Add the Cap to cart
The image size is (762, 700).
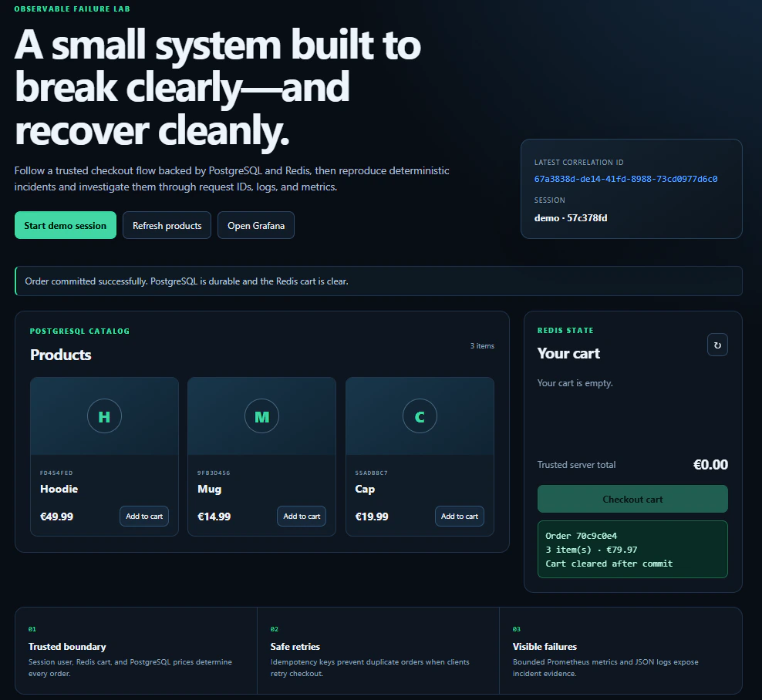(x=459, y=516)
